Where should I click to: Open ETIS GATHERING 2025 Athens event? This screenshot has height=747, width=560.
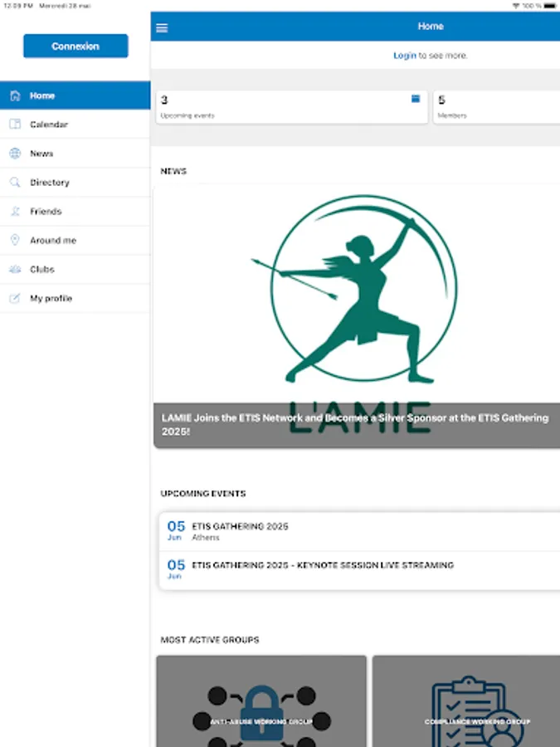pyautogui.click(x=359, y=532)
